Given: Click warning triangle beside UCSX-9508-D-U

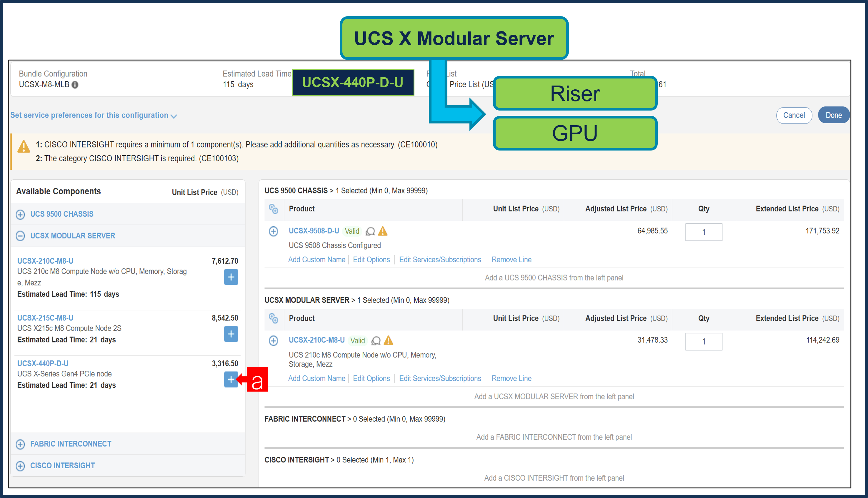Looking at the screenshot, I should pos(383,231).
